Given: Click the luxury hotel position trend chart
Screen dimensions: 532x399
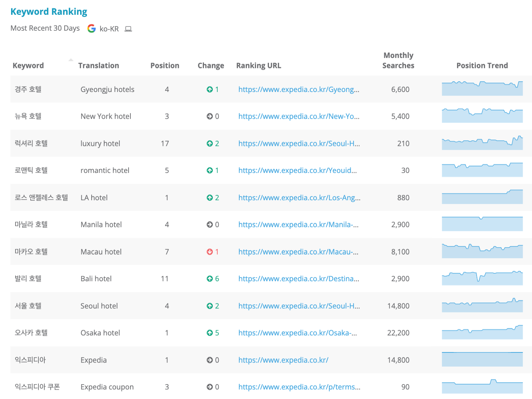Looking at the screenshot, I should pos(482,143).
